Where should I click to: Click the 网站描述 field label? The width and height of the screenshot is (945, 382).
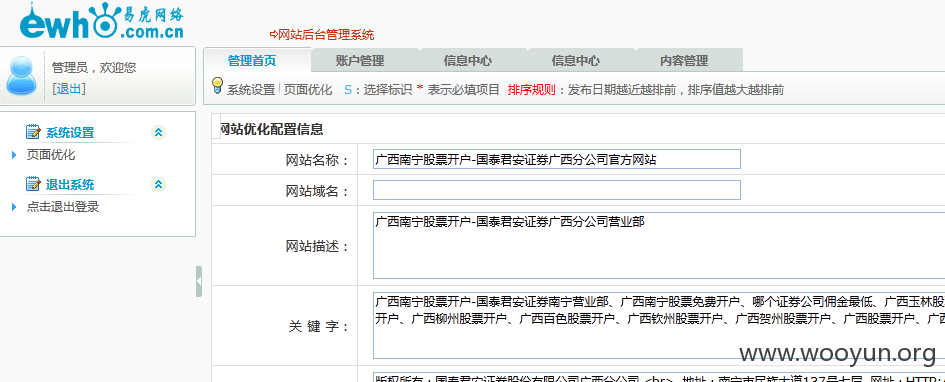(318, 246)
